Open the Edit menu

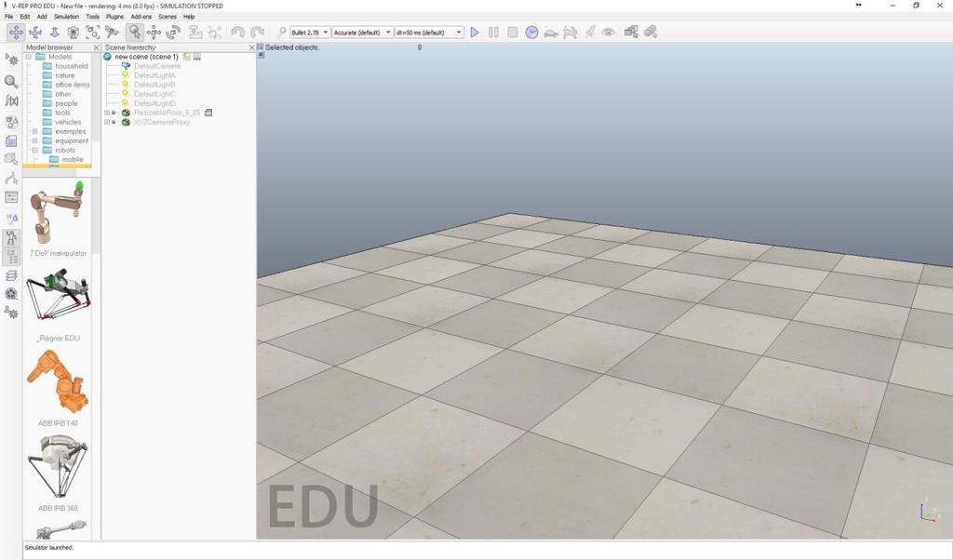pos(25,17)
